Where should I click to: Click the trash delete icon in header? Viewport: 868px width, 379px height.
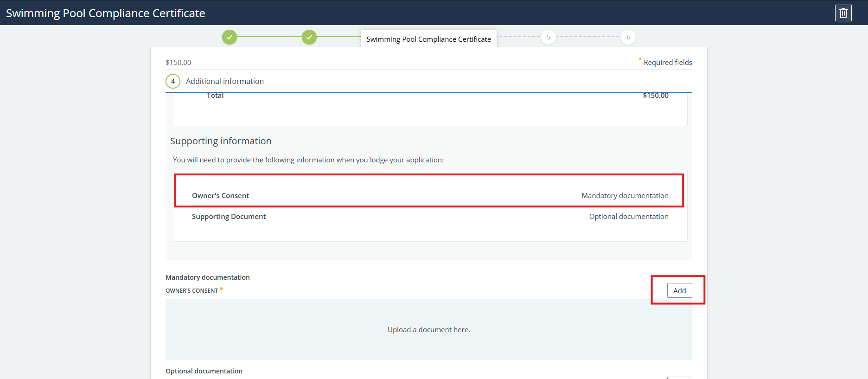[843, 13]
